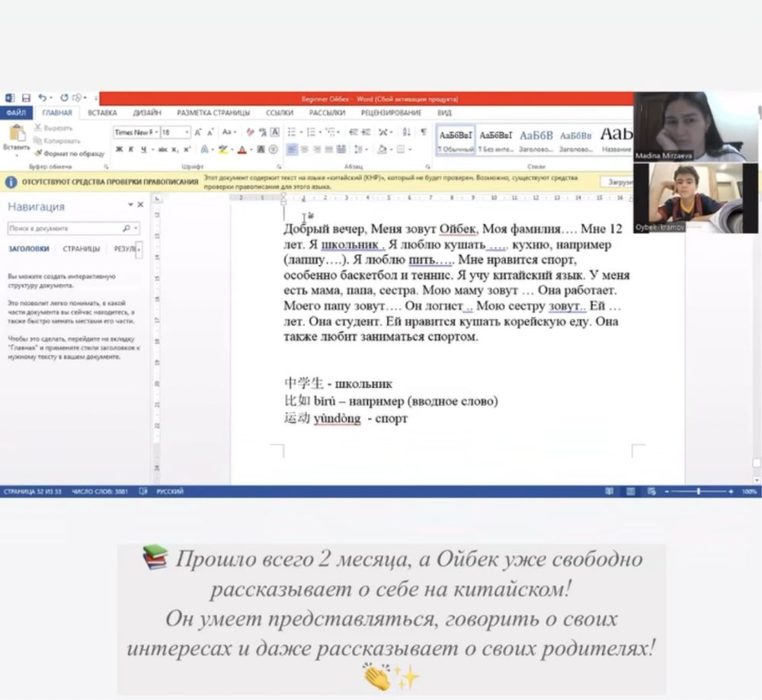Screen dimensions: 762x700
Task: Select the Без интервала style
Action: coord(496,140)
